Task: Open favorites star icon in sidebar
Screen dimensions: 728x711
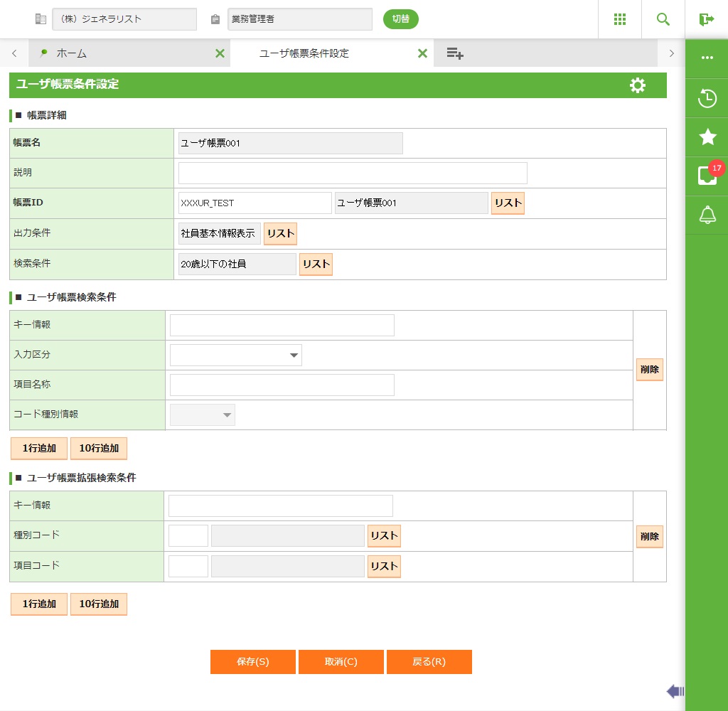Action: point(707,137)
